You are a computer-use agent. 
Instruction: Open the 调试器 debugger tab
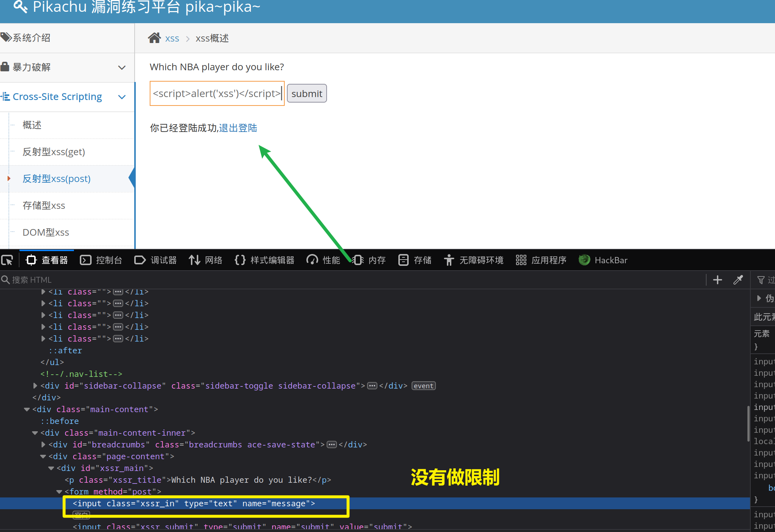[155, 260]
